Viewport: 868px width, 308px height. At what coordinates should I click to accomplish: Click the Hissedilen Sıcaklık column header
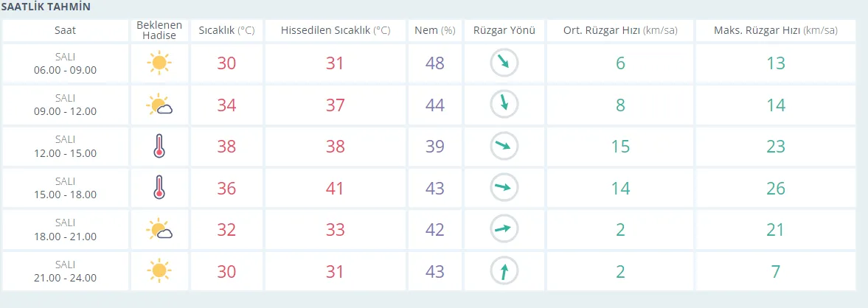(x=336, y=30)
